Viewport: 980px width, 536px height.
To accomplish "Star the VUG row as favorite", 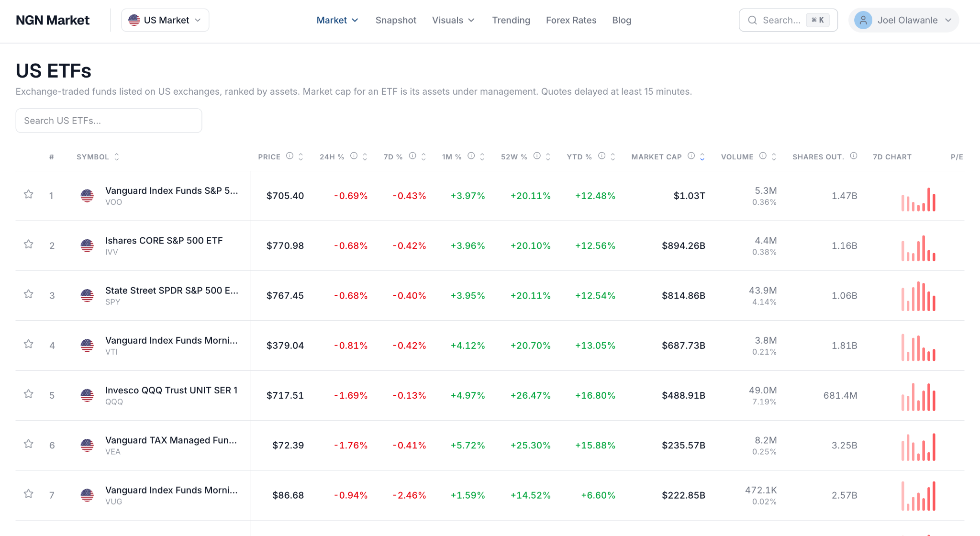I will coord(29,494).
